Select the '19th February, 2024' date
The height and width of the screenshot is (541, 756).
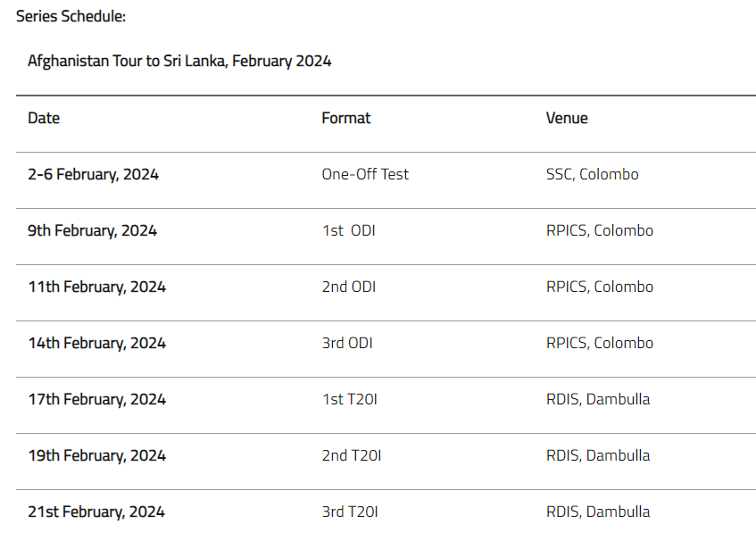point(96,455)
